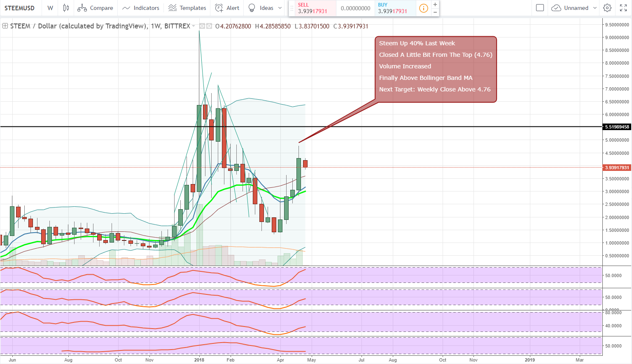This screenshot has width=632, height=364.
Task: Increase order quantity with the plus button
Action: (x=435, y=5)
